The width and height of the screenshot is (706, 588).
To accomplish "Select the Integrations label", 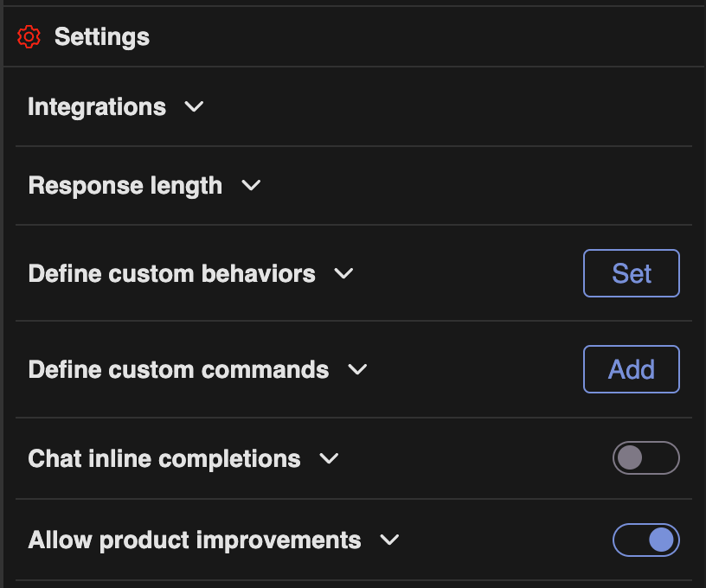I will coord(97,107).
